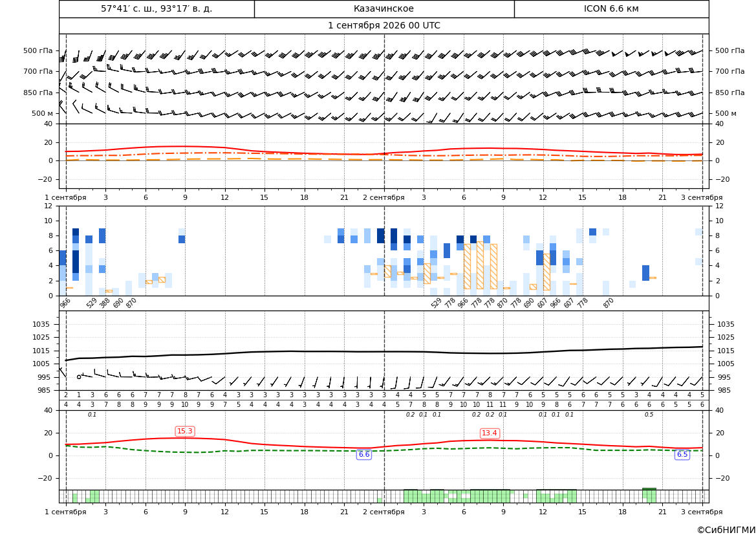Viewport: 756px width, 535px height.
Task: Click the calm wind circle symbol
Action: (x=79, y=377)
